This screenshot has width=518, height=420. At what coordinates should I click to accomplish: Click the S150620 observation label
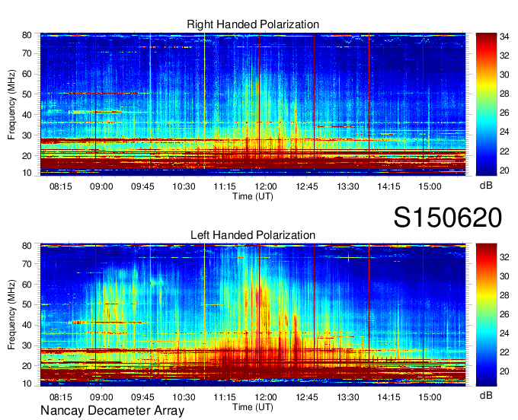(x=448, y=218)
